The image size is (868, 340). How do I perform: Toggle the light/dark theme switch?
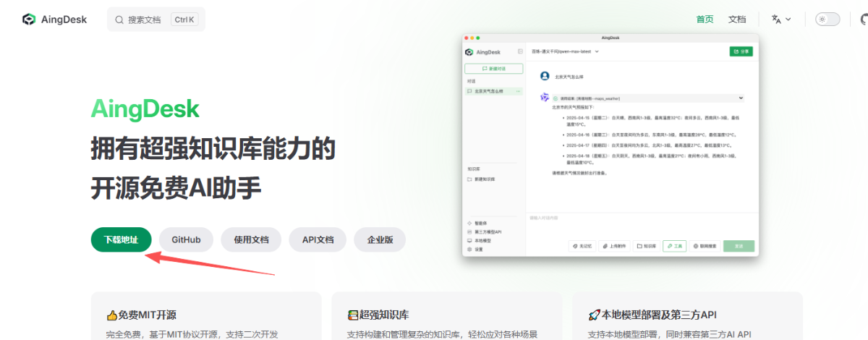(x=827, y=20)
